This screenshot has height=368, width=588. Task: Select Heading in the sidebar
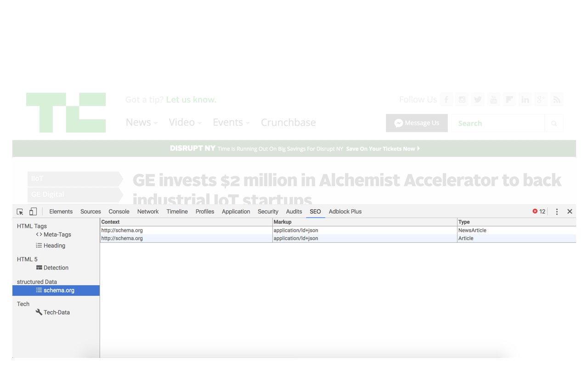tap(51, 246)
